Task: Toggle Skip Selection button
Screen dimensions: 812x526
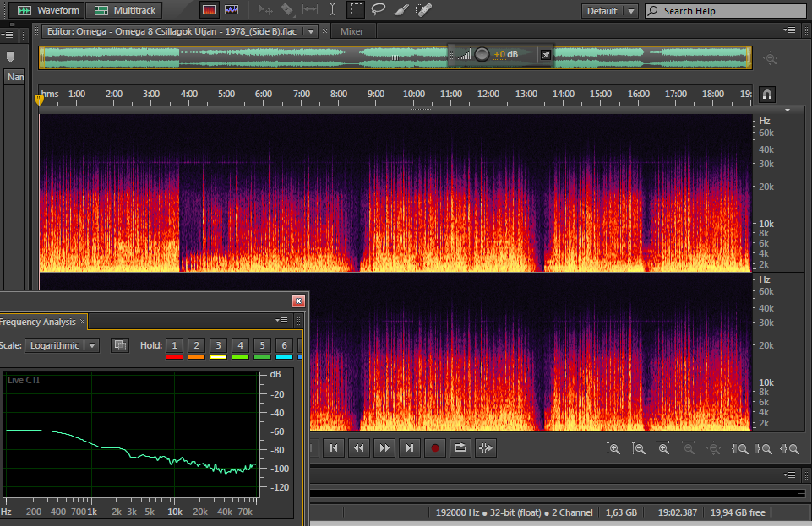Action: coord(486,447)
